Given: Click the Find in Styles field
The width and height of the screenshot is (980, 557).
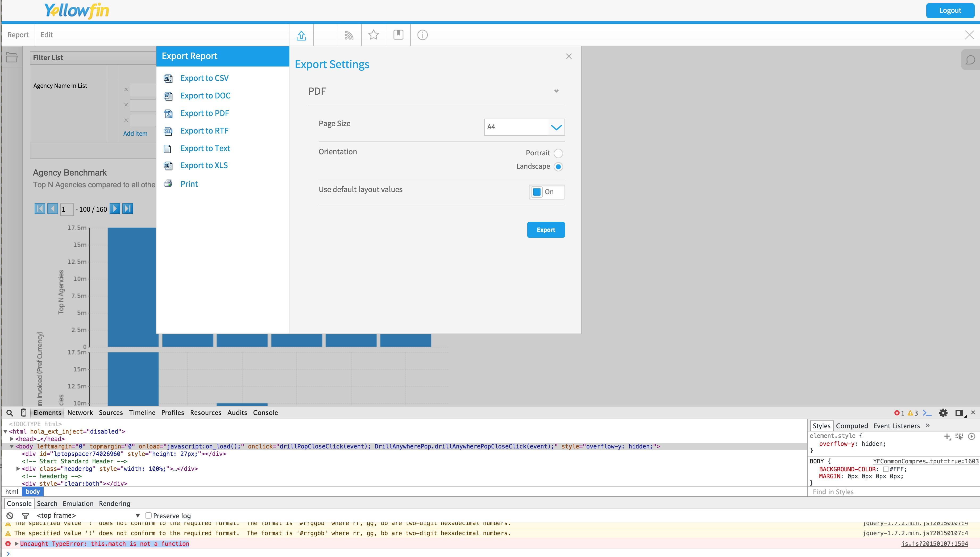Looking at the screenshot, I should (894, 492).
